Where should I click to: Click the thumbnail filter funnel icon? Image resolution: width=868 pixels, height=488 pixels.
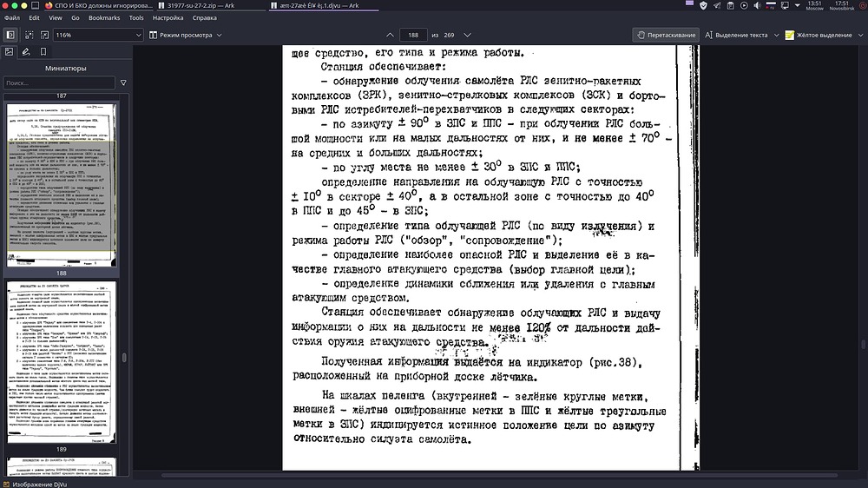click(x=123, y=82)
